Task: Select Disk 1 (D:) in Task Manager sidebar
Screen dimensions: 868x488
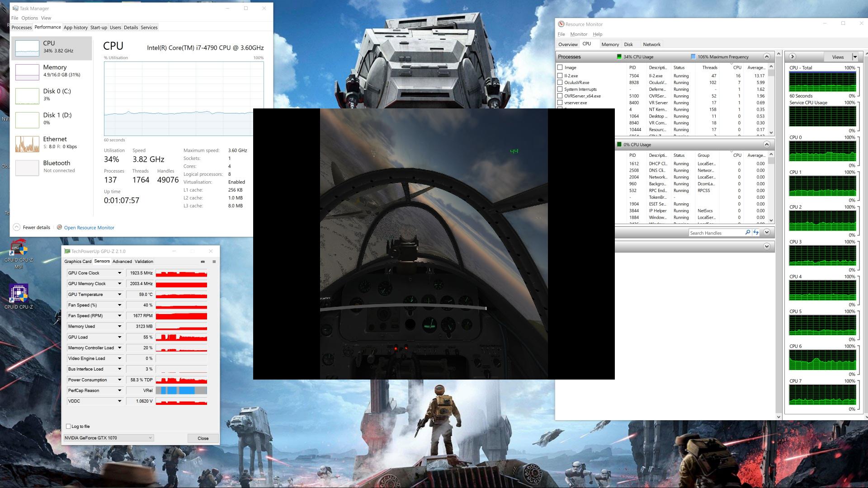Action: [52, 119]
